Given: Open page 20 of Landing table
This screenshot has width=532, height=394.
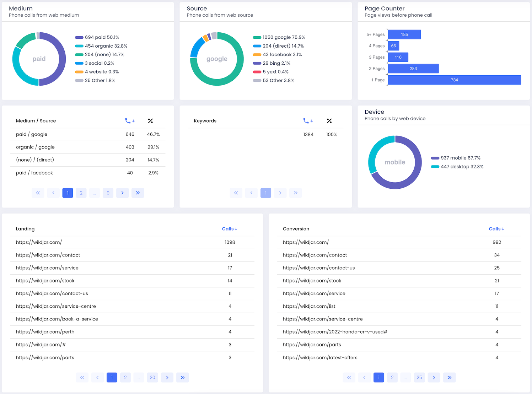Looking at the screenshot, I should (x=152, y=377).
